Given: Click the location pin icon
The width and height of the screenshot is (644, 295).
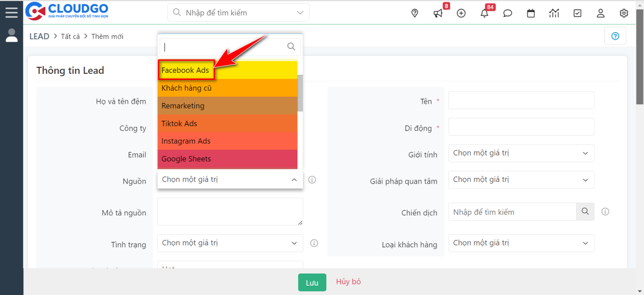Looking at the screenshot, I should pyautogui.click(x=415, y=13).
